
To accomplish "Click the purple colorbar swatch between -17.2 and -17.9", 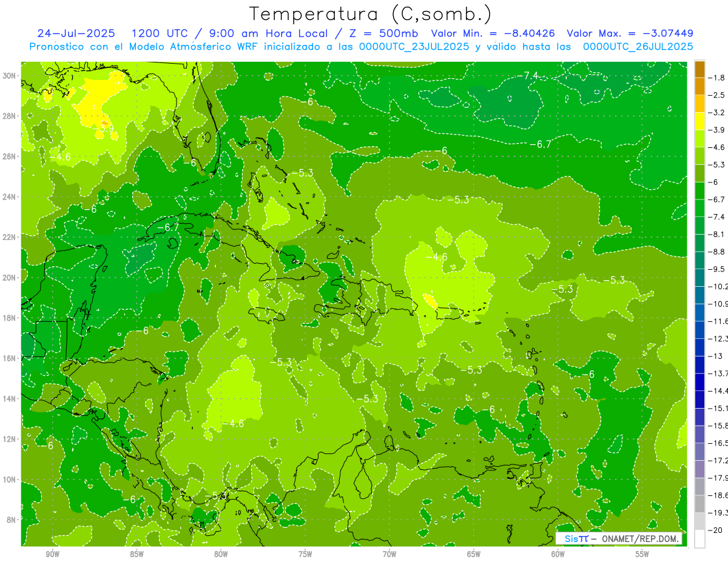I will coord(699,469).
